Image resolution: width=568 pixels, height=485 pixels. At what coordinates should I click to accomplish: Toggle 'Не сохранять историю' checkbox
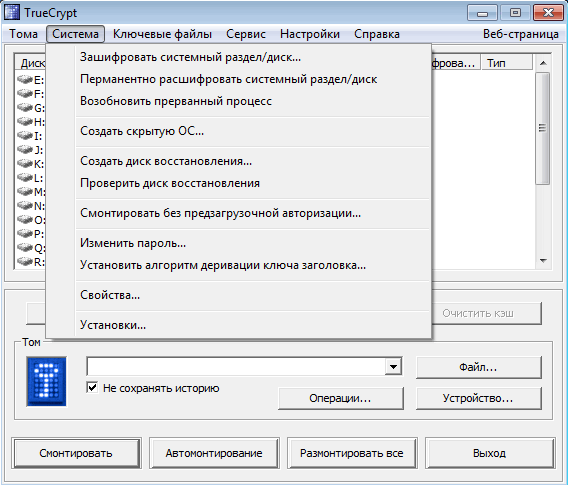coord(92,388)
